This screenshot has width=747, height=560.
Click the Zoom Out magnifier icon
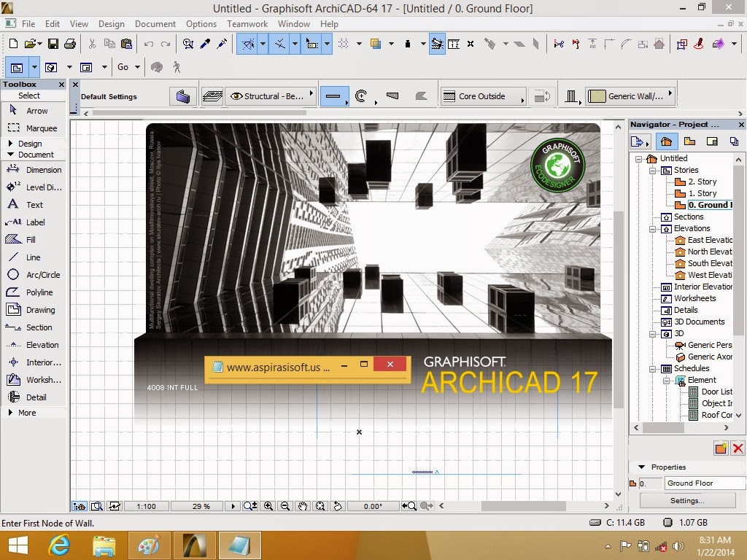285,506
